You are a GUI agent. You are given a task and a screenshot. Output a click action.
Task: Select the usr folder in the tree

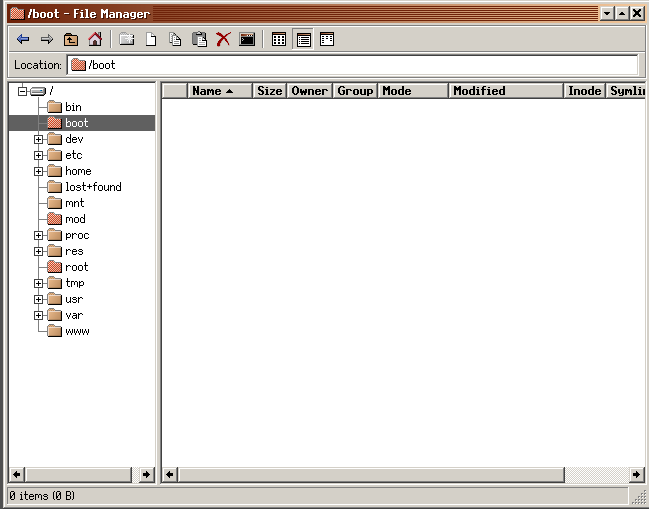(65, 299)
